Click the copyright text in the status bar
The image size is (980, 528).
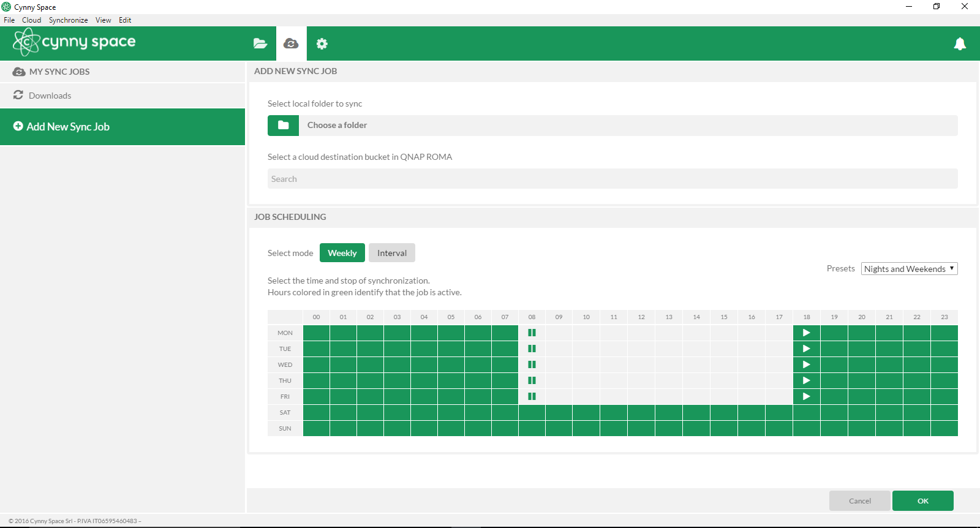(75, 521)
